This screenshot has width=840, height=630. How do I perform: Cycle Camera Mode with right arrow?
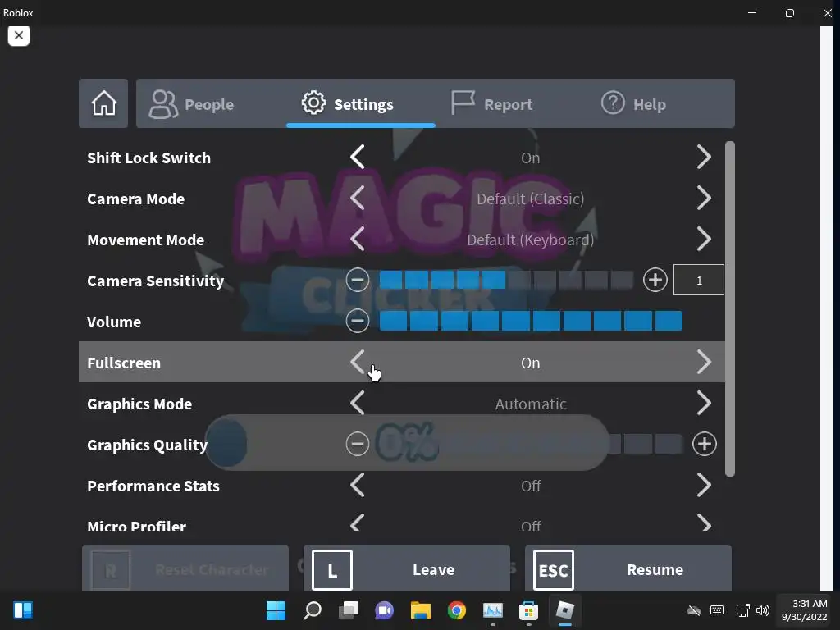[704, 199]
